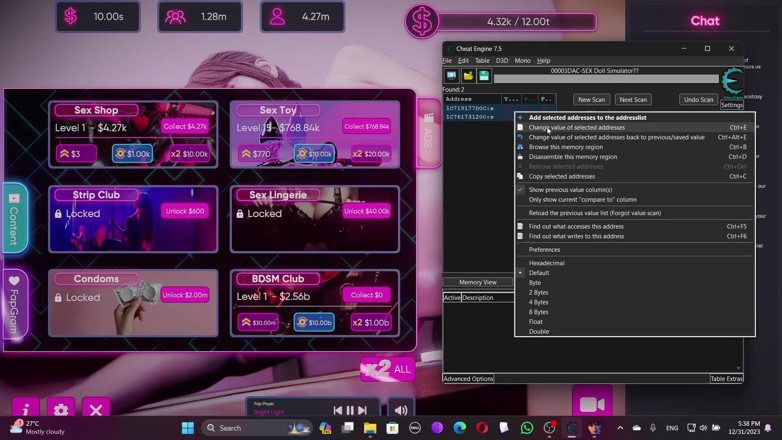
Task: Toggle Hexadecimal display option
Action: click(x=634, y=263)
